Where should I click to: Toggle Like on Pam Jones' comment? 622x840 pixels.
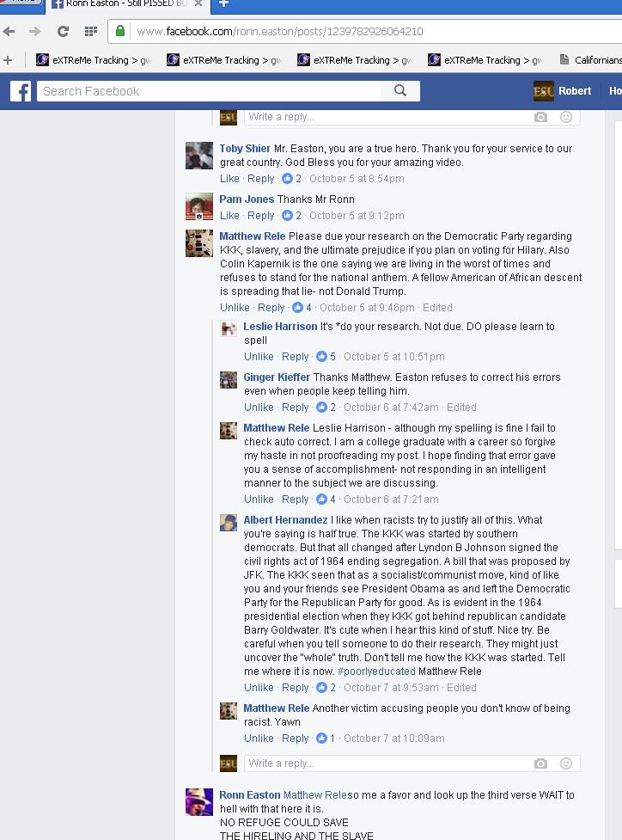(x=229, y=215)
